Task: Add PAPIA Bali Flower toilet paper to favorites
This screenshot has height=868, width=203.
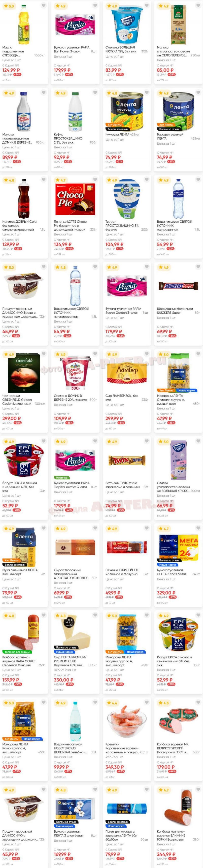Action: pyautogui.click(x=95, y=5)
